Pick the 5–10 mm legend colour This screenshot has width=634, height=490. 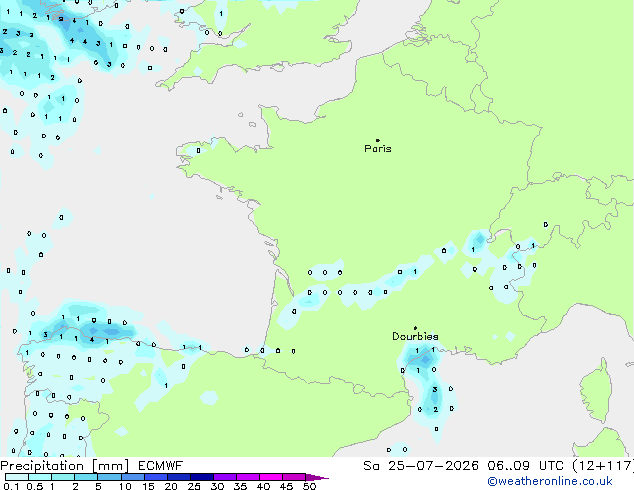pyautogui.click(x=109, y=477)
